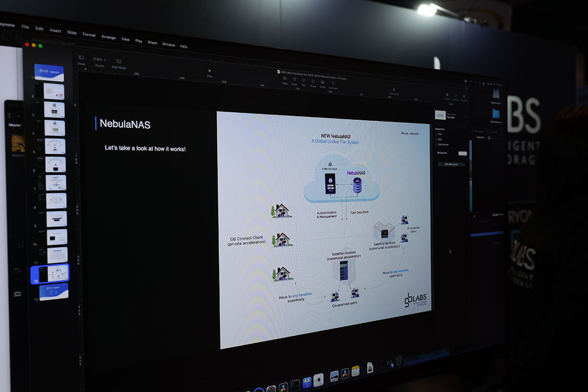
Task: Toggle the Slide Number checkbox
Action: point(437,145)
